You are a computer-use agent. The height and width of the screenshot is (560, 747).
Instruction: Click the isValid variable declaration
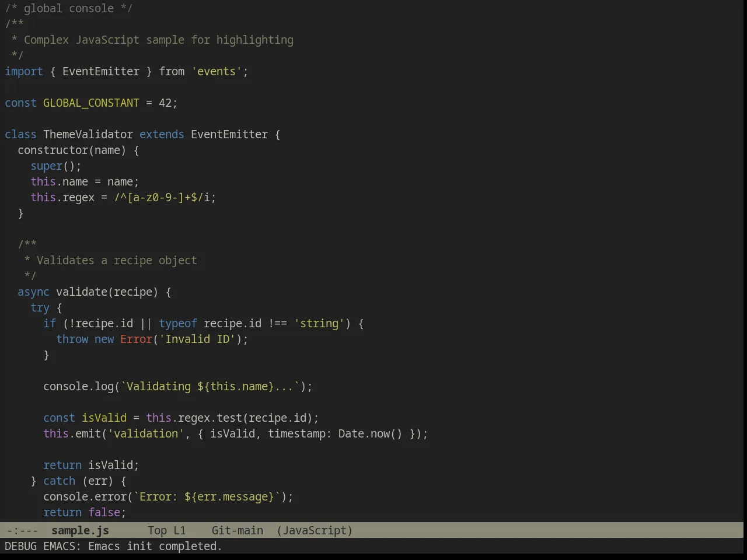[x=104, y=418]
